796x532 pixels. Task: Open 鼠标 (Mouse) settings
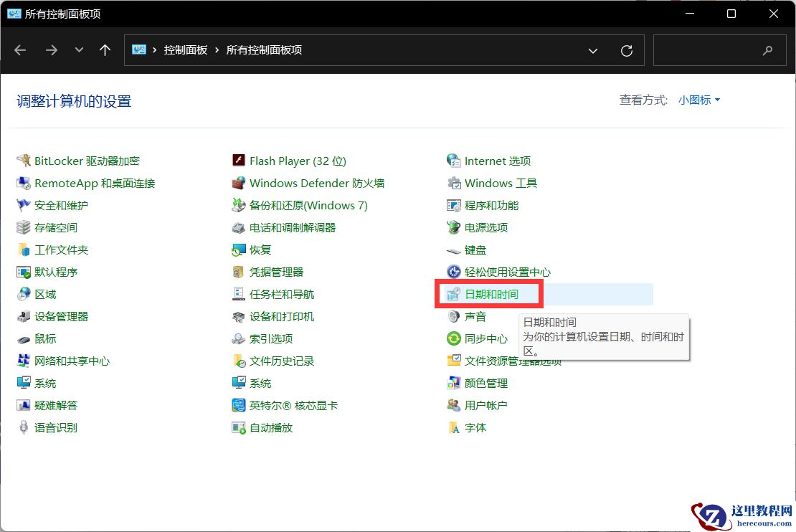click(44, 338)
